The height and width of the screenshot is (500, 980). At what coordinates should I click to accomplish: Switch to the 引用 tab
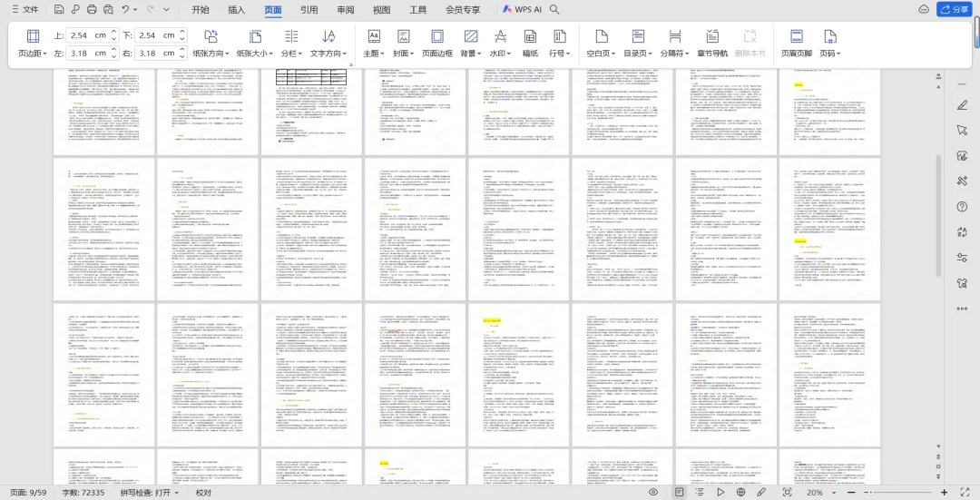point(309,9)
